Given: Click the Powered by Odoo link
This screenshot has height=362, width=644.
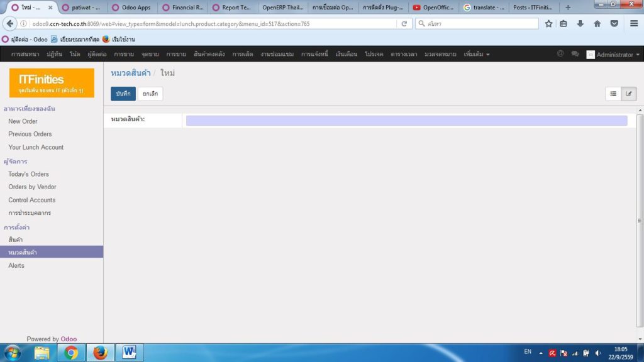Looking at the screenshot, I should click(x=51, y=339).
